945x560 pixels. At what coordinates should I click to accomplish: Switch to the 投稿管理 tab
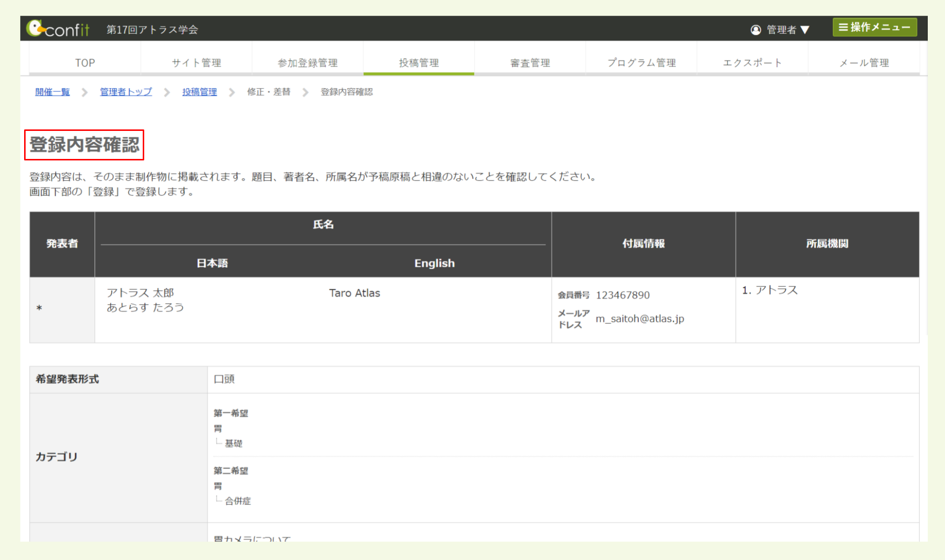click(x=419, y=62)
